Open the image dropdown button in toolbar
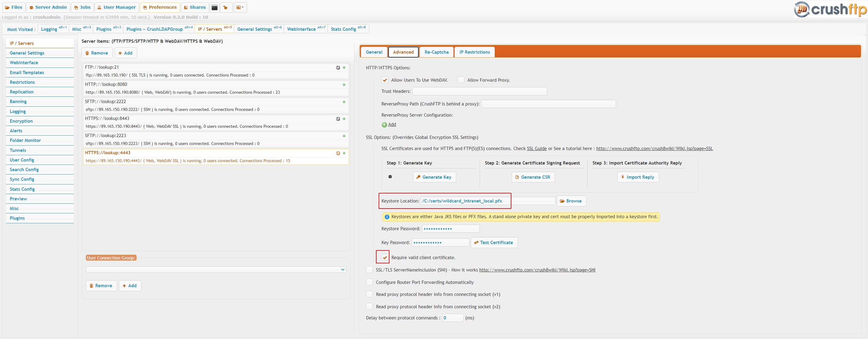The image size is (868, 339). (x=240, y=8)
